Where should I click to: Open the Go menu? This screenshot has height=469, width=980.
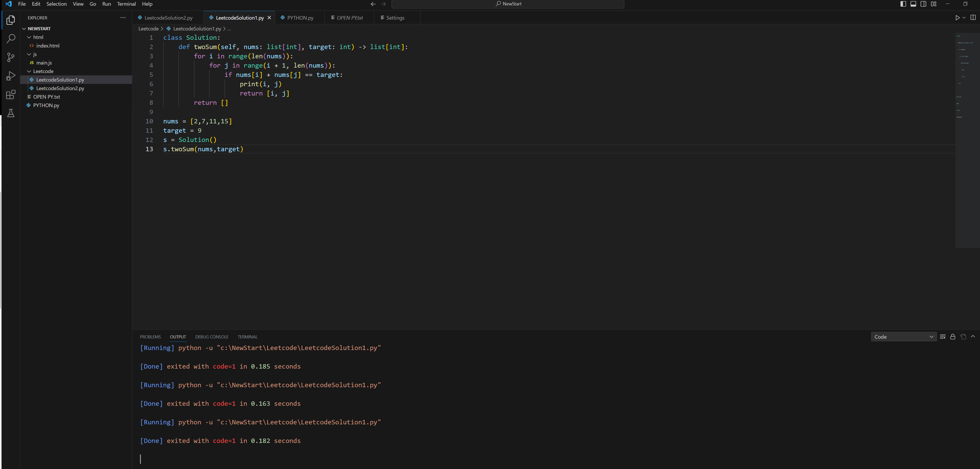tap(93, 4)
